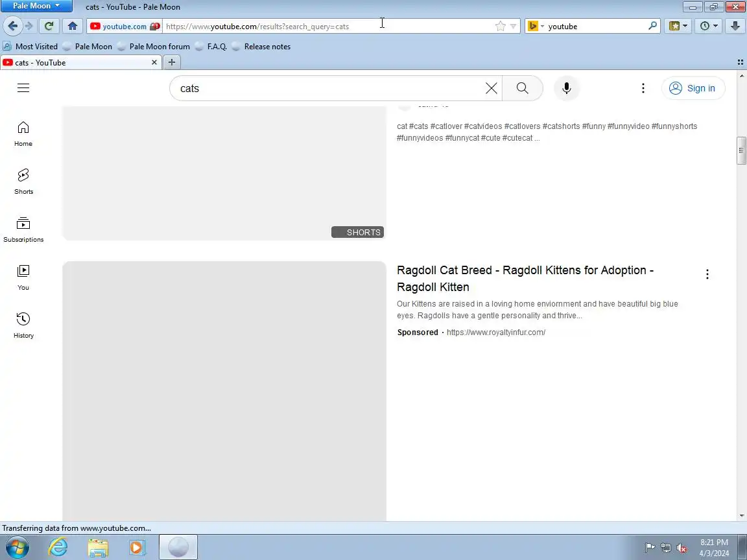Open network icon in system tray
Viewport: 747px width, 560px height.
(x=665, y=548)
